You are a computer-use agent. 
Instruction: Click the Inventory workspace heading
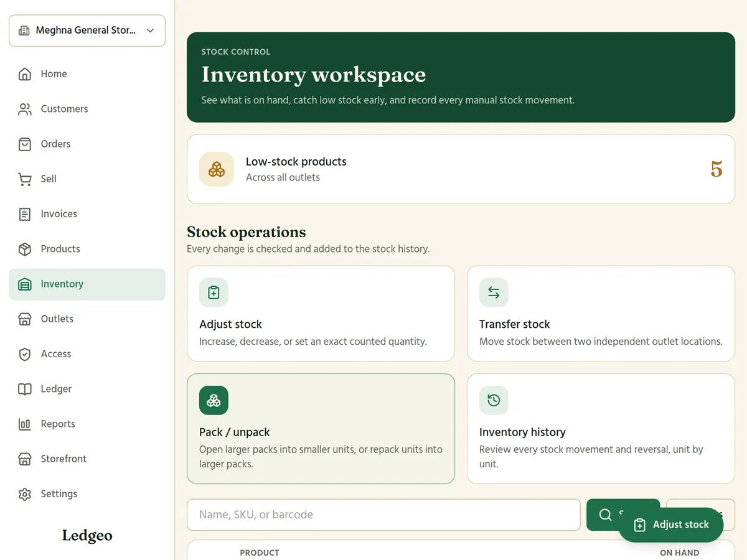[314, 75]
